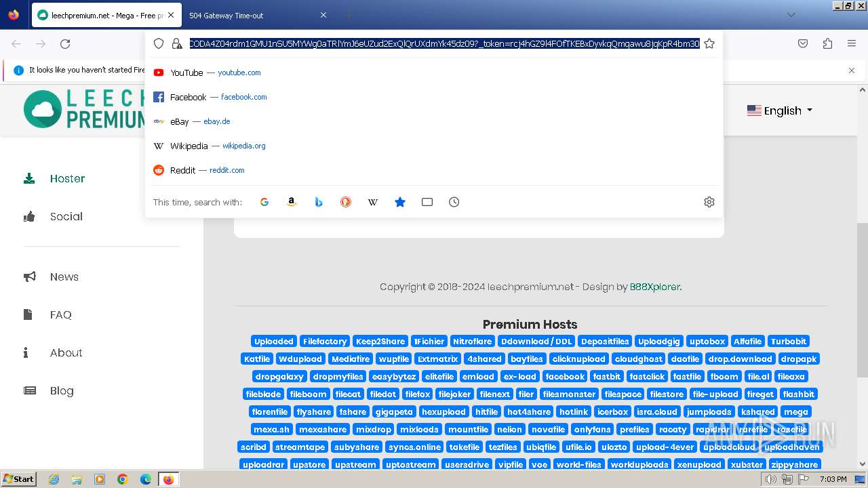The image size is (868, 488).
Task: Switch to the leechpremium.net tab
Action: [x=106, y=15]
